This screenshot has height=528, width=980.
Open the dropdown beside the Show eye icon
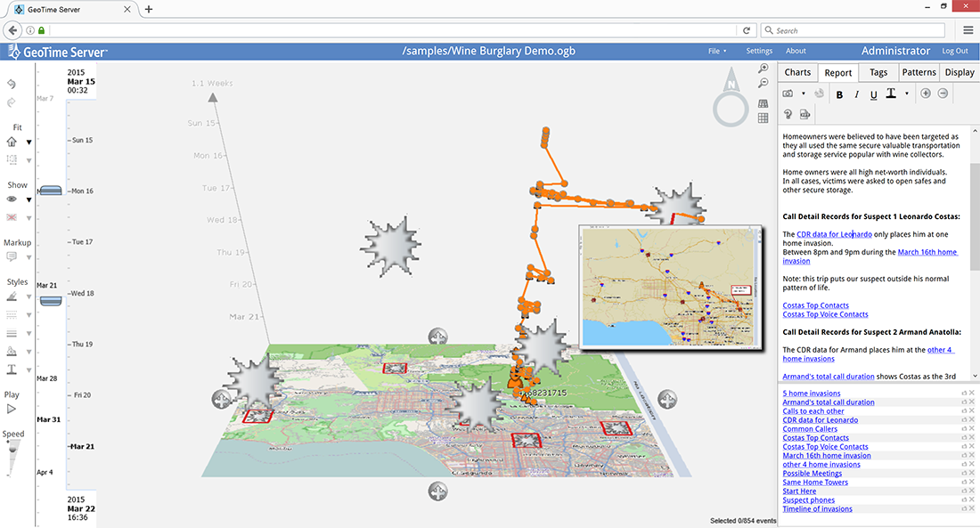tap(29, 200)
